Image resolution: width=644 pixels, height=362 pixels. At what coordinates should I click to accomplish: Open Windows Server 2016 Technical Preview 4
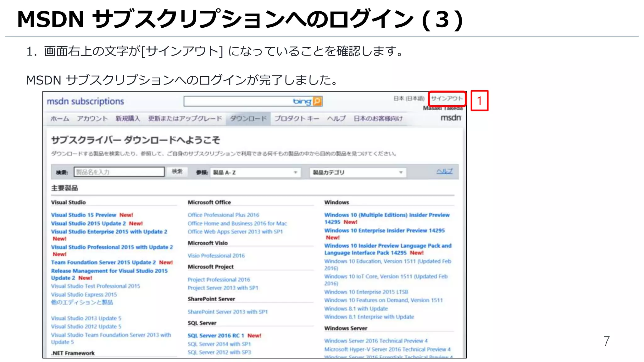tap(376, 341)
